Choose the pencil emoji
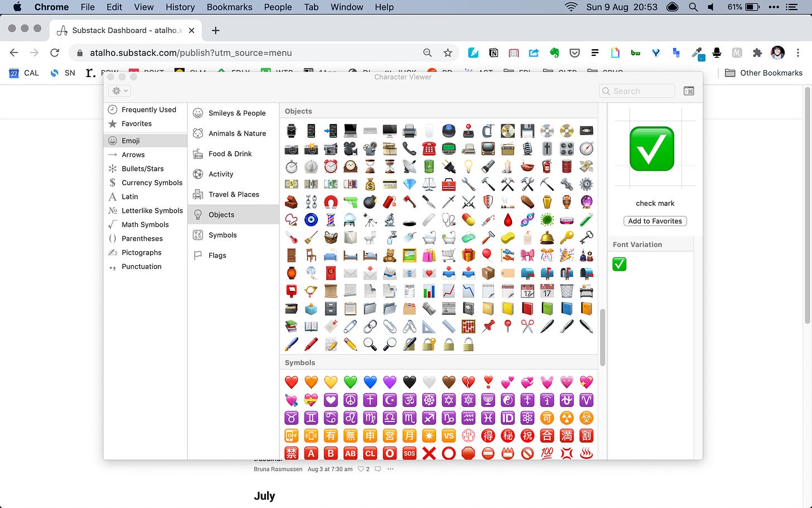 tap(350, 344)
